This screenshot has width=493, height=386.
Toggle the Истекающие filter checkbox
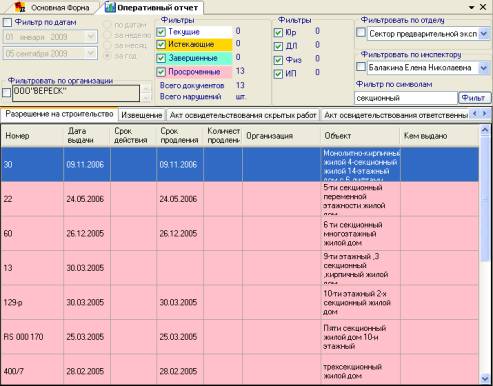pyautogui.click(x=161, y=44)
